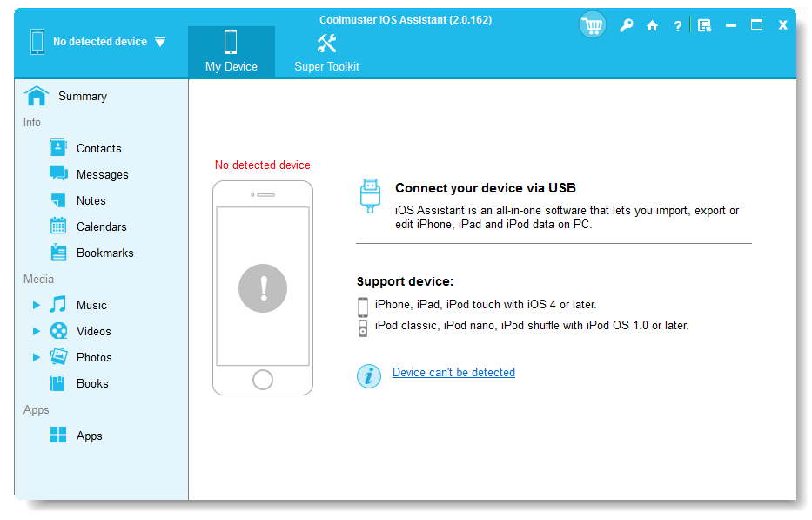
Task: Expand the Videos tree node
Action: coord(37,332)
